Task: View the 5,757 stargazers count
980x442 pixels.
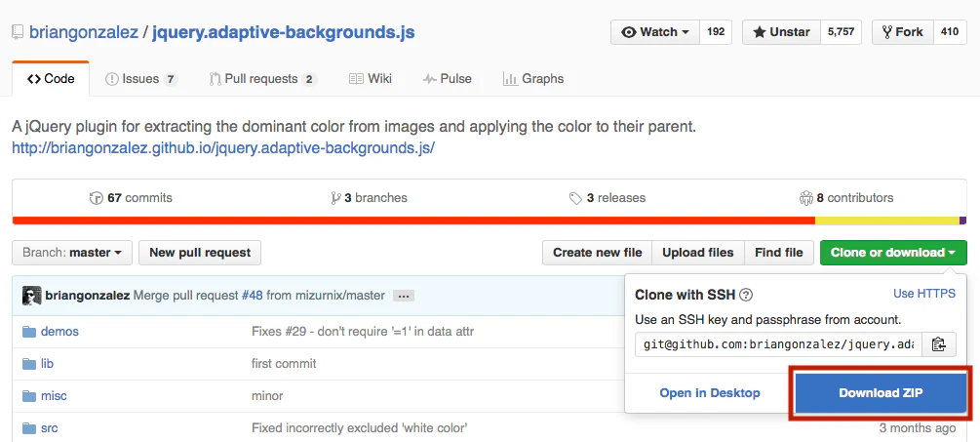Action: 841,32
